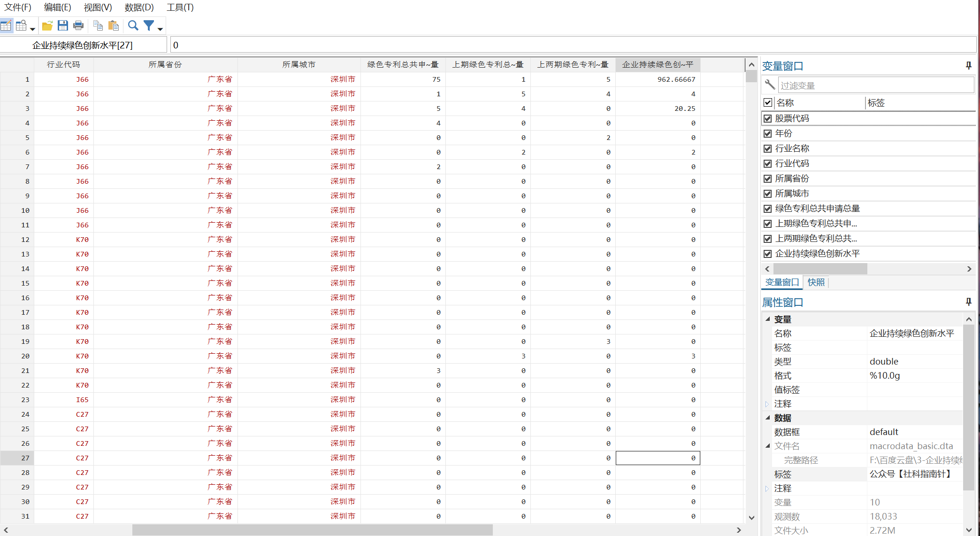
Task: Toggle the 所属城市 variable checkbox
Action: coord(768,194)
